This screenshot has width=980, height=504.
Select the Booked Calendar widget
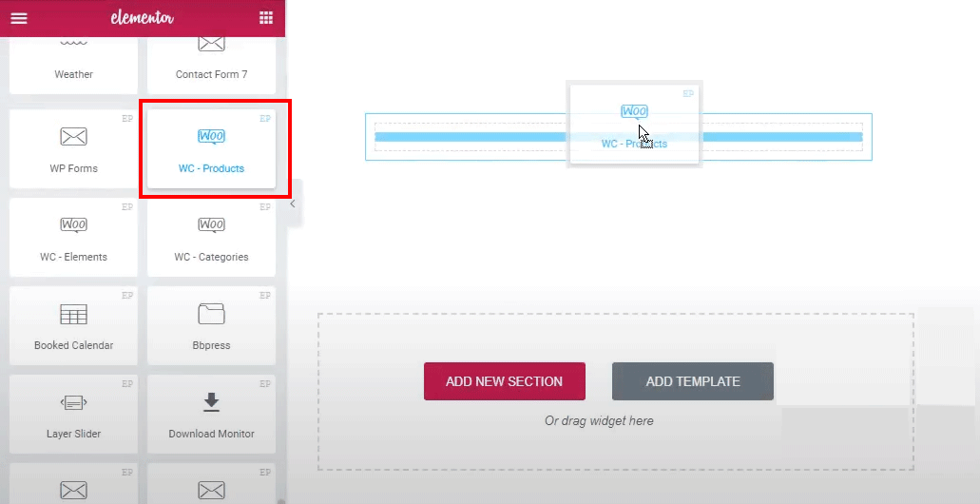click(74, 325)
